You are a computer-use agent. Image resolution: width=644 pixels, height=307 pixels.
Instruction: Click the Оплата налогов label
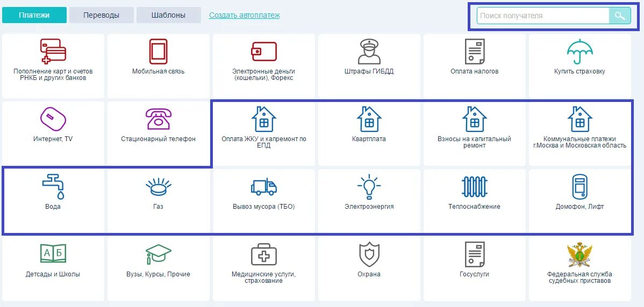click(x=474, y=71)
